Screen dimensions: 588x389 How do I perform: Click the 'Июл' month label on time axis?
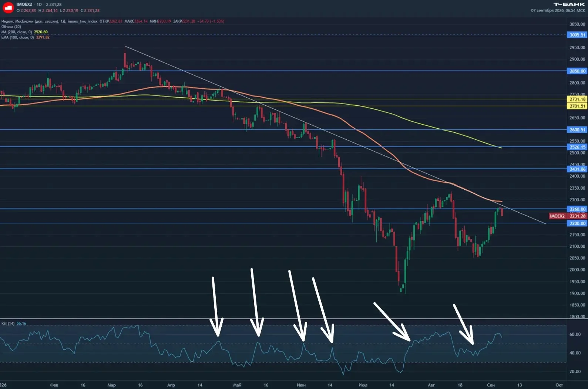[x=363, y=385]
